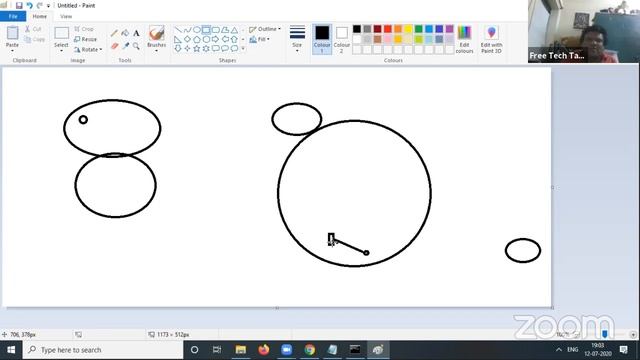The height and width of the screenshot is (360, 640).
Task: Click the Crop button
Action: tap(84, 29)
